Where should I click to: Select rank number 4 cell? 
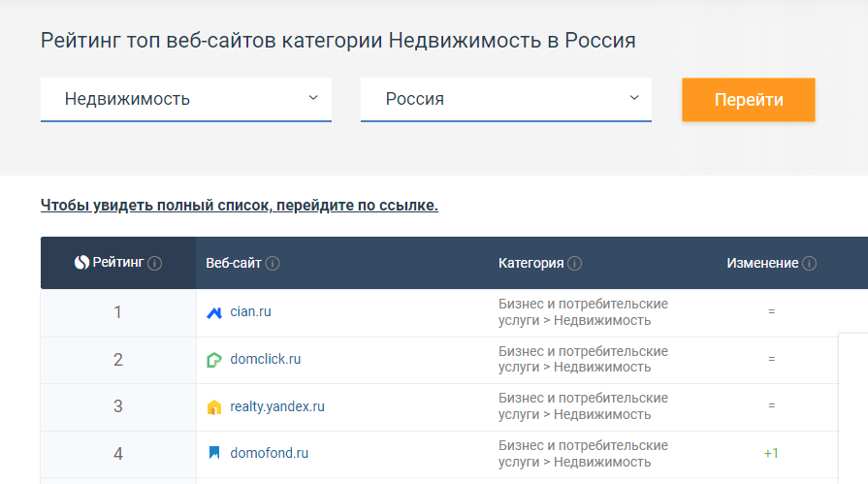coord(118,454)
